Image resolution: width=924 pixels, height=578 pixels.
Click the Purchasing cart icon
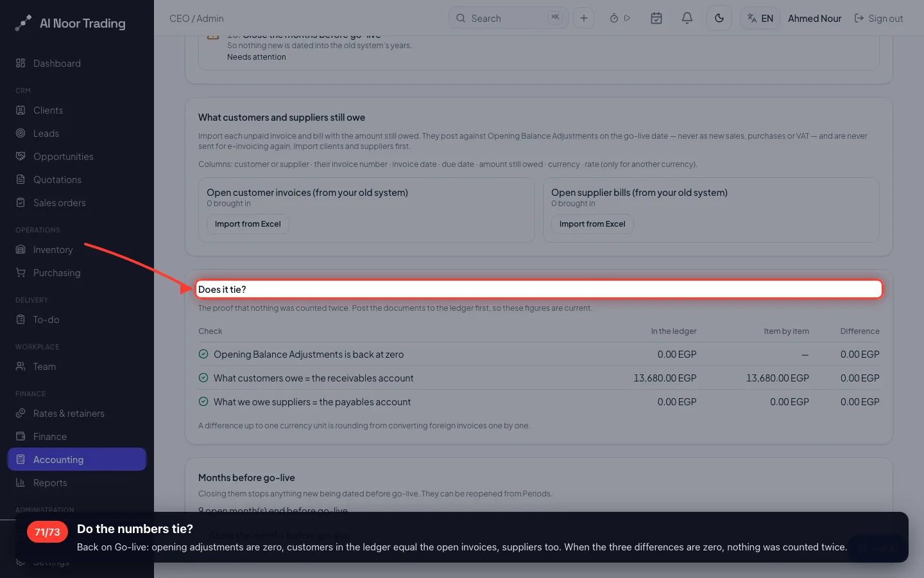(x=21, y=273)
